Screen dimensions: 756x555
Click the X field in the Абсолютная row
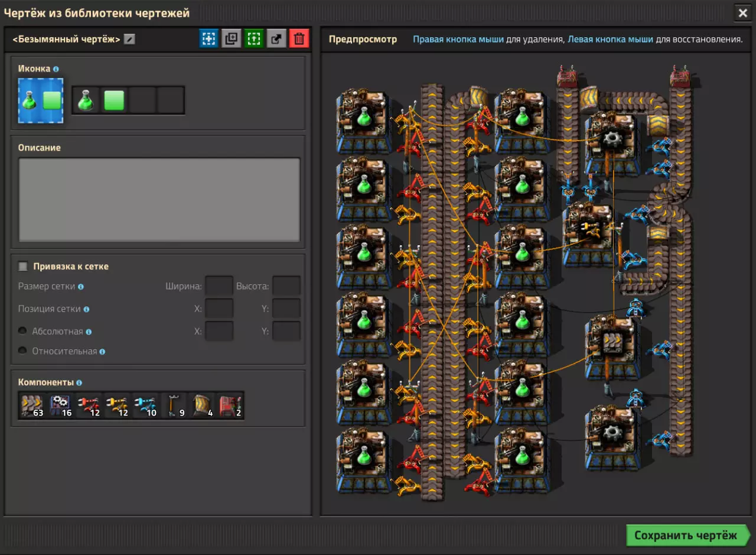(x=219, y=331)
